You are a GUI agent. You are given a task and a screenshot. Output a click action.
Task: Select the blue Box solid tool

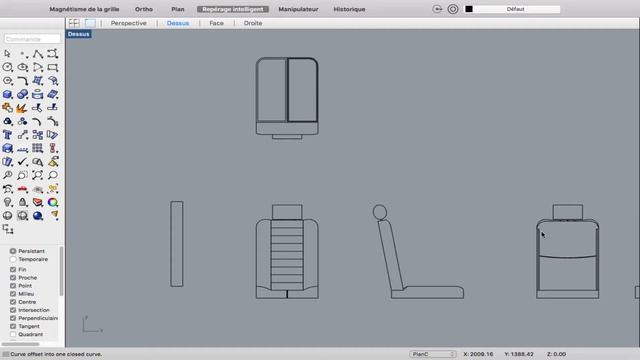point(7,94)
